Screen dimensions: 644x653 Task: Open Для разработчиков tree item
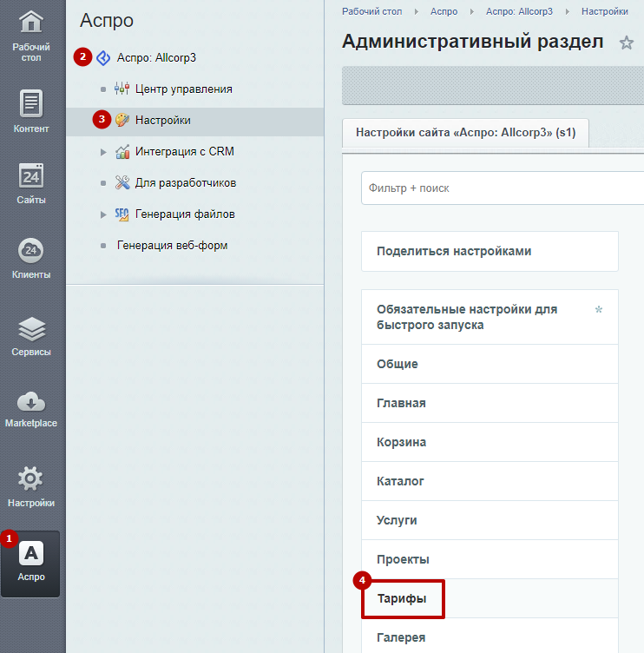[186, 183]
